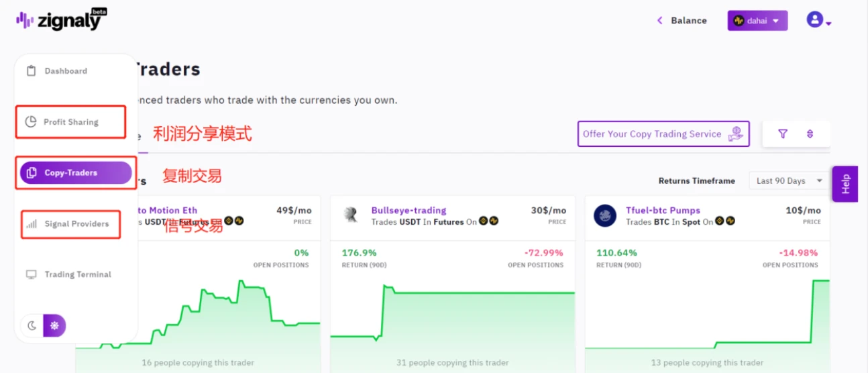The width and height of the screenshot is (868, 373).
Task: Click the Zignaly logo
Action: click(61, 19)
